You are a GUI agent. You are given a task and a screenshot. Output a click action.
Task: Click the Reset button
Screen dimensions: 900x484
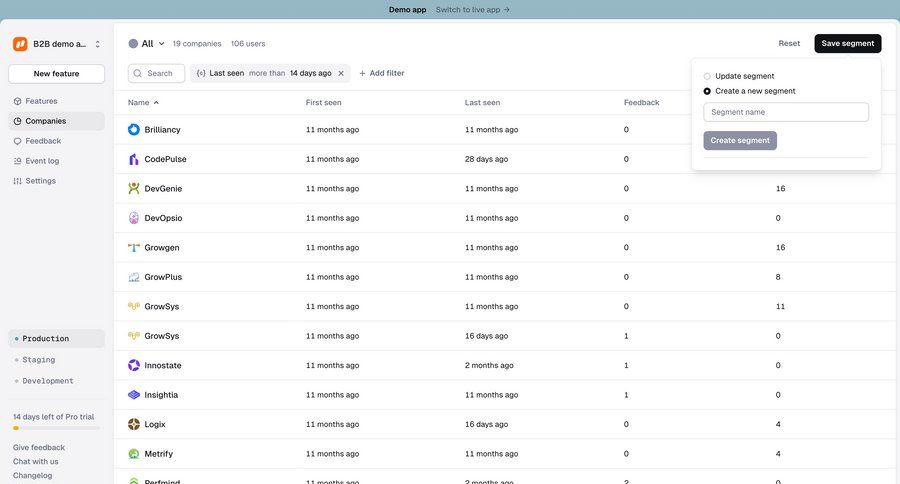coord(789,44)
